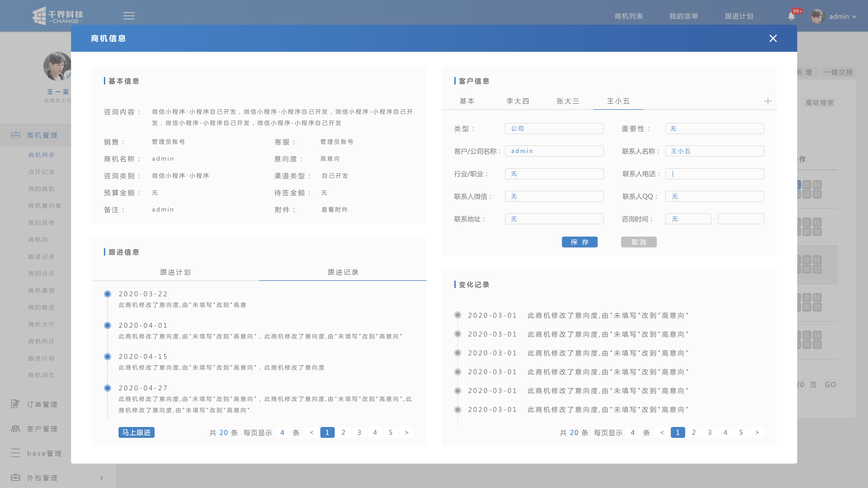Click first 变化记录 timeline dot
The image size is (868, 488).
[458, 315]
